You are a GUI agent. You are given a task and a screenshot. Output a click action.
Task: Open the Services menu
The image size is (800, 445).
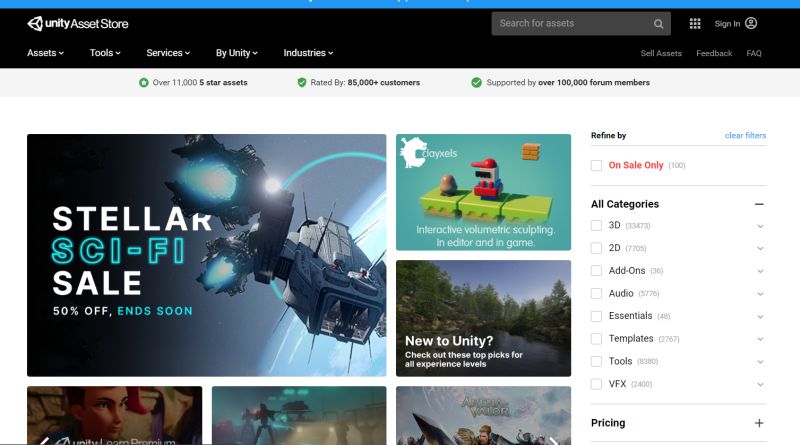168,53
